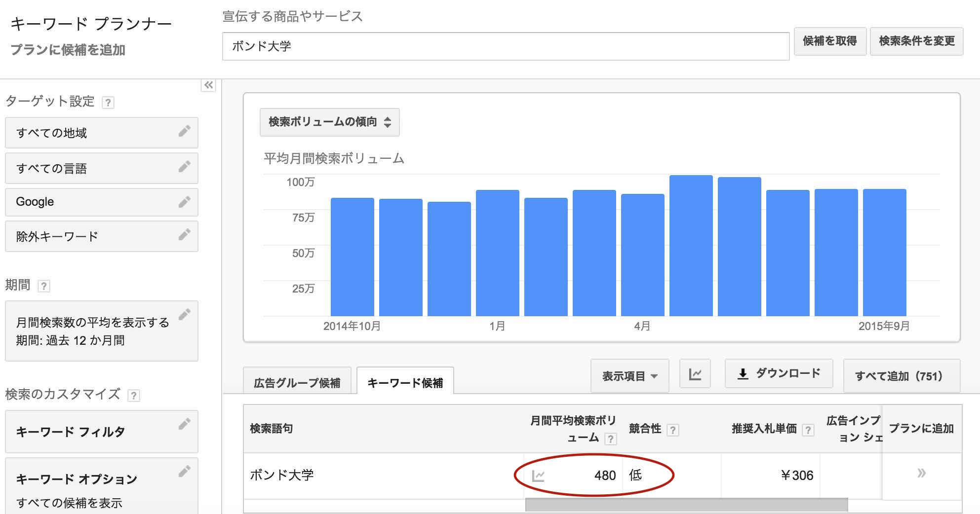Click the 2015年9月 bar in the chart
Screen dimensions: 980x514
pyautogui.click(x=885, y=252)
